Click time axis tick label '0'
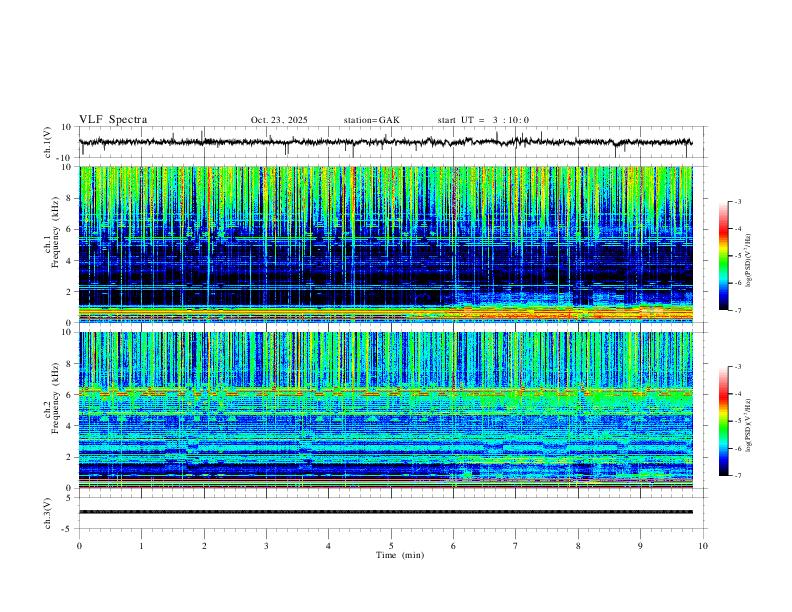This screenshot has width=792, height=612. coord(79,546)
